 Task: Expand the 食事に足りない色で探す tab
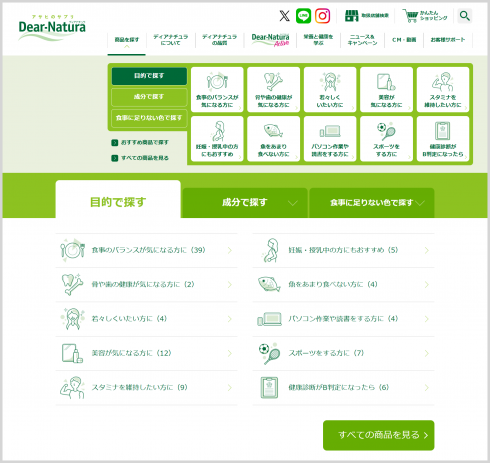[372, 203]
